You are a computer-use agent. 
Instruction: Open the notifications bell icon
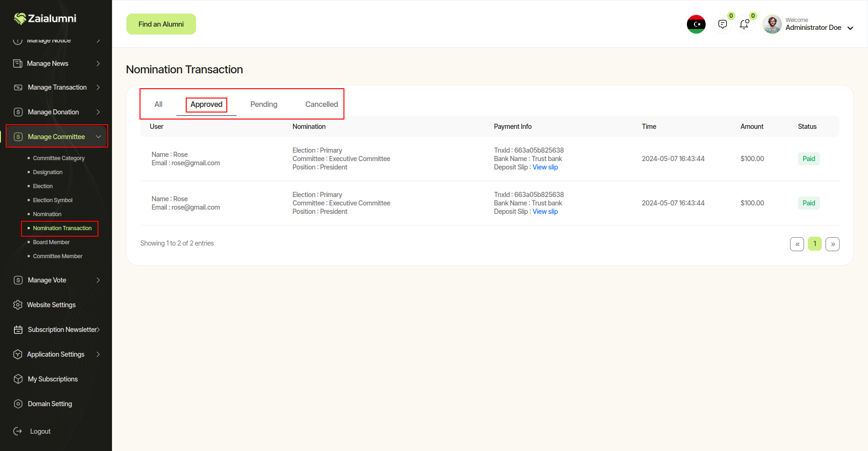[x=744, y=24]
